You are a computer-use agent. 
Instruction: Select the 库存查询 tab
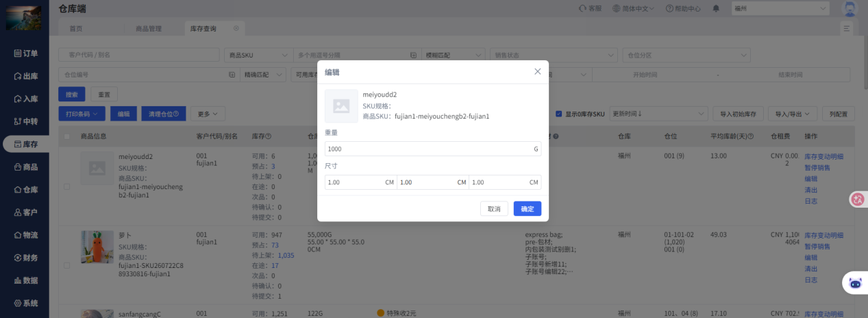click(x=203, y=29)
